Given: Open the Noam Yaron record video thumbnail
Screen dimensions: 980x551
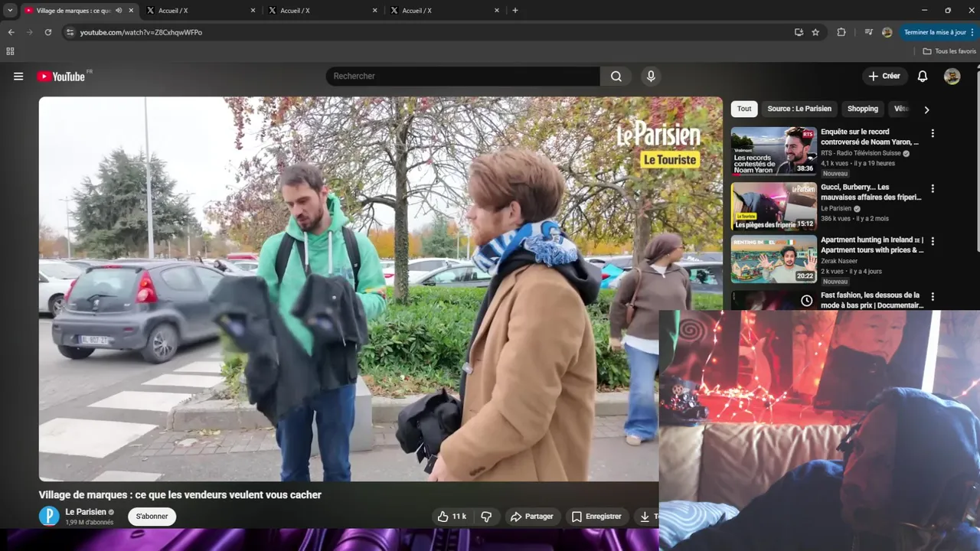Looking at the screenshot, I should 773,151.
